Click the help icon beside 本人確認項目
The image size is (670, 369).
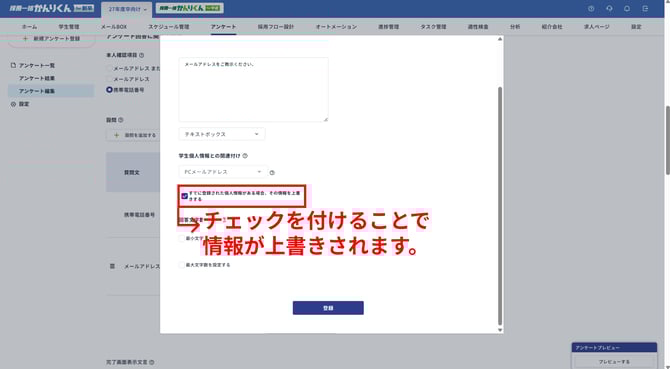141,55
